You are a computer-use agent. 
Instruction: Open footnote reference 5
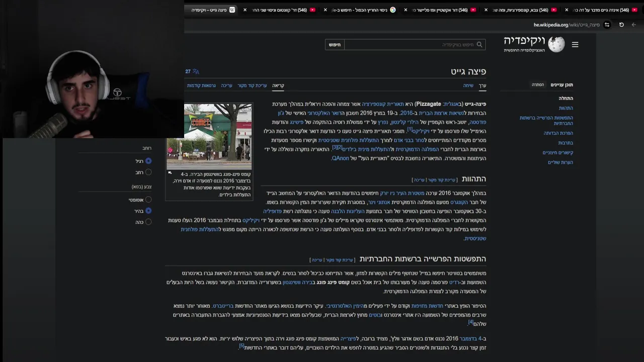click(242, 346)
